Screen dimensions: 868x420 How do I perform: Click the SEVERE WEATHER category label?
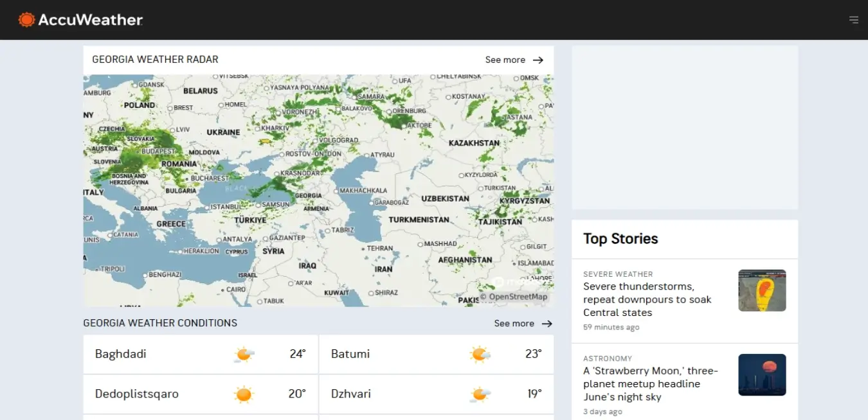point(618,274)
